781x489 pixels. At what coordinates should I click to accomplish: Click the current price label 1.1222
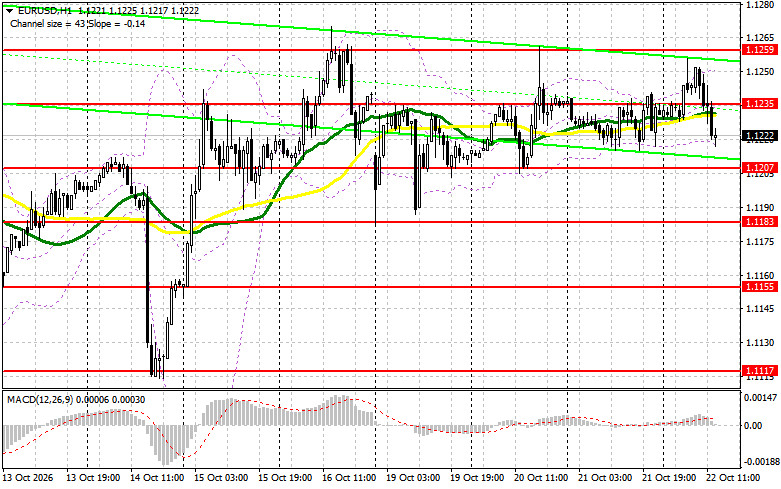[760, 135]
